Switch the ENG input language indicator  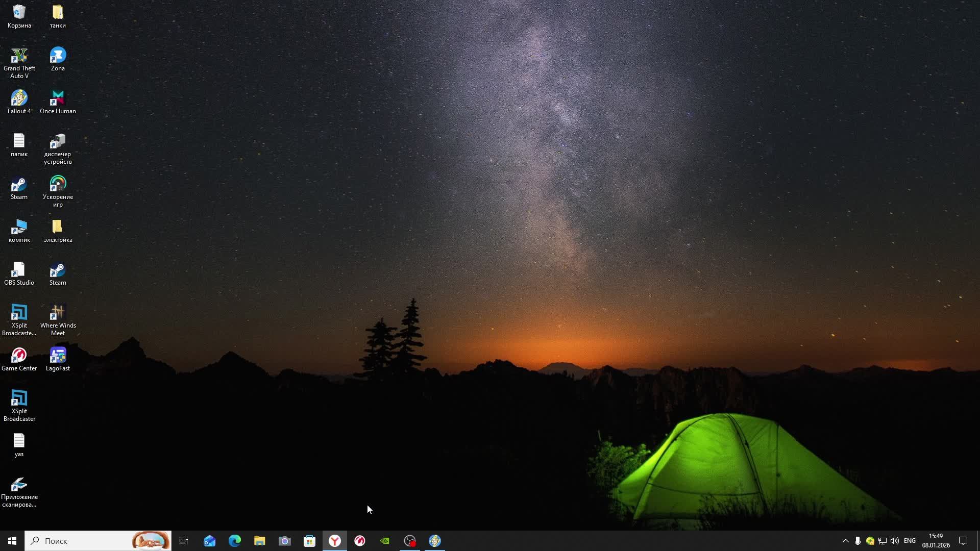click(910, 541)
